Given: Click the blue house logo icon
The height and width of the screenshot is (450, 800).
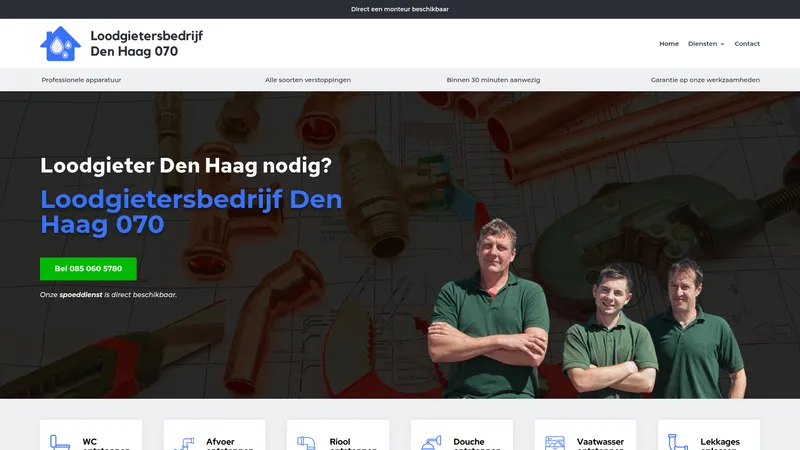Looking at the screenshot, I should coord(60,44).
